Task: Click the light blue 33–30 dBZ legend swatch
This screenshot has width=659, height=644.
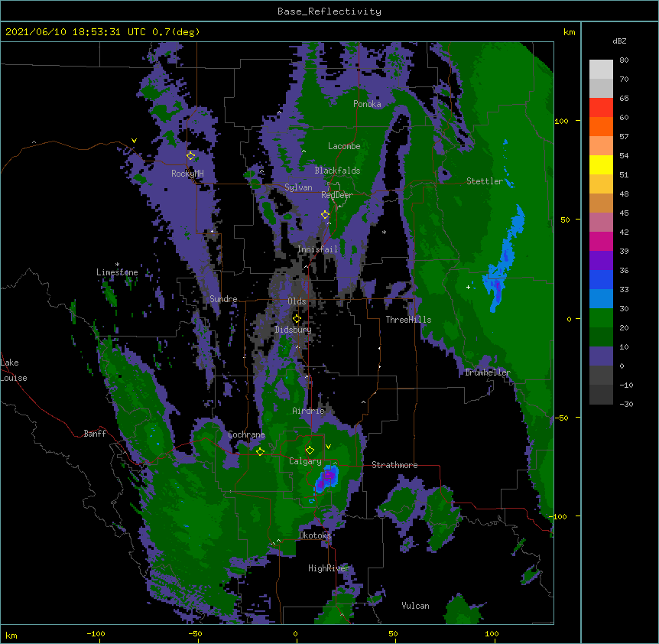Action: point(601,299)
